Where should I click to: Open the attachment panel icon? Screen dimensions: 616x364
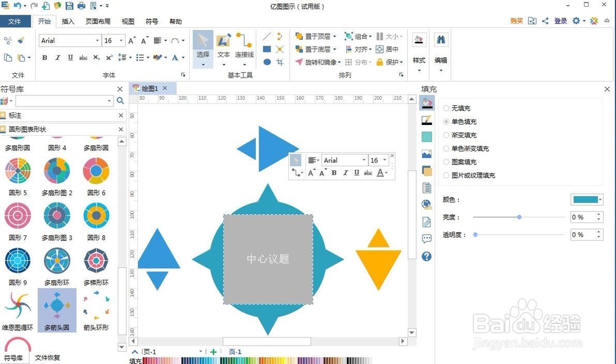(427, 222)
